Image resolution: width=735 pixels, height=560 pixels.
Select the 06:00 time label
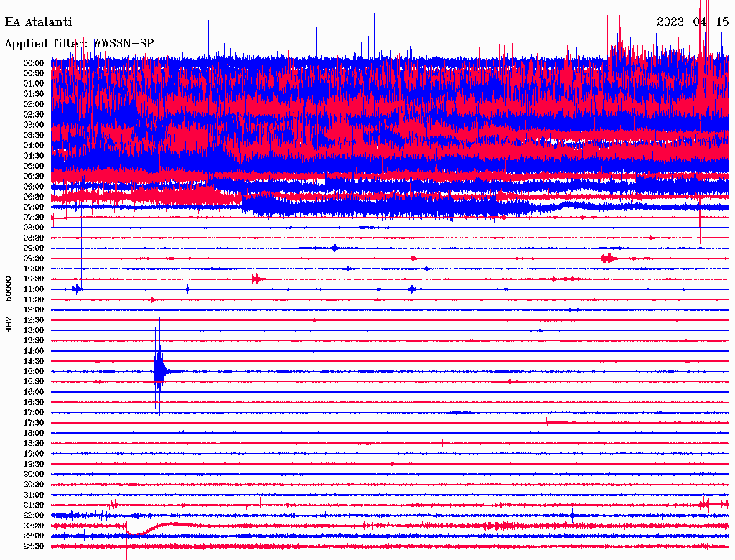pos(34,187)
